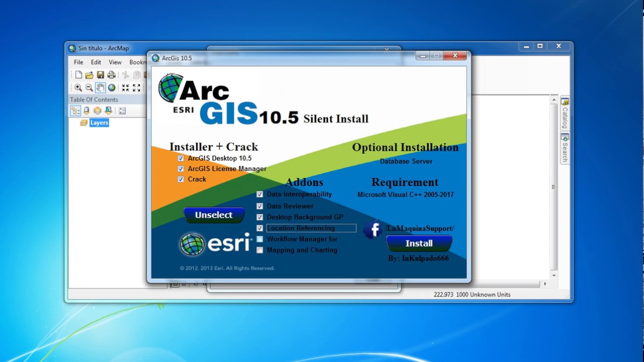Toggle the Data Reviewer checkbox

(260, 206)
